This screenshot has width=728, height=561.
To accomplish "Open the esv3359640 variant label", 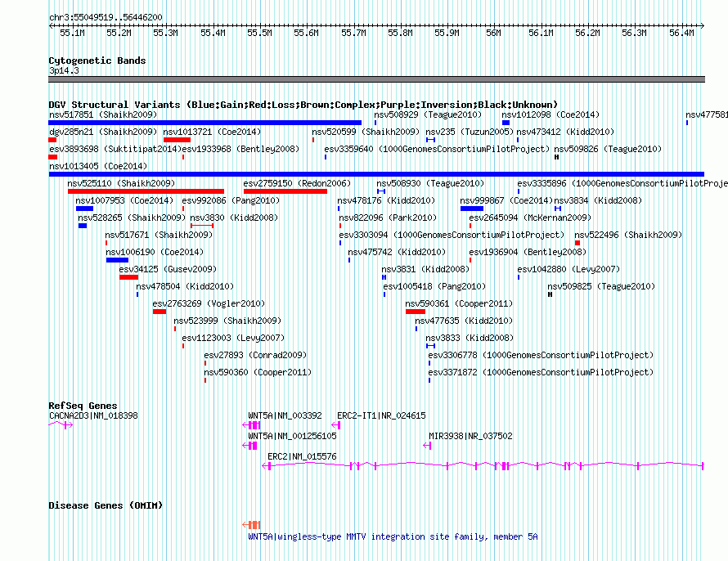I will tap(437, 149).
